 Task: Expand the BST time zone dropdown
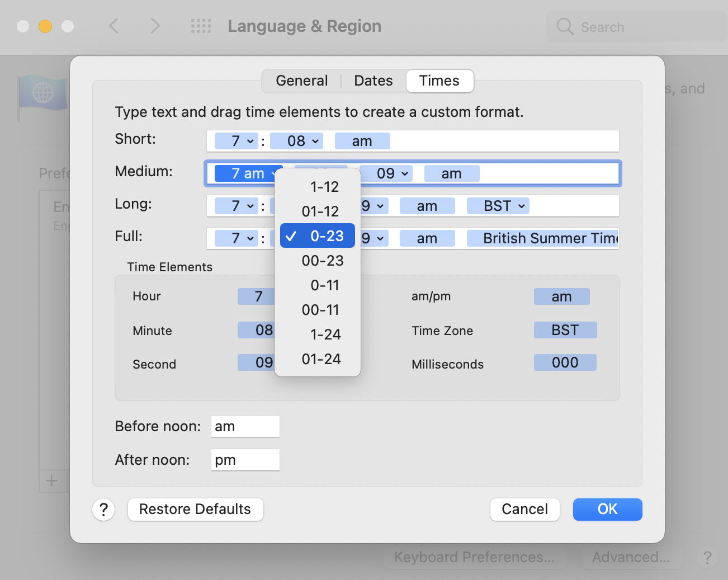pos(499,206)
